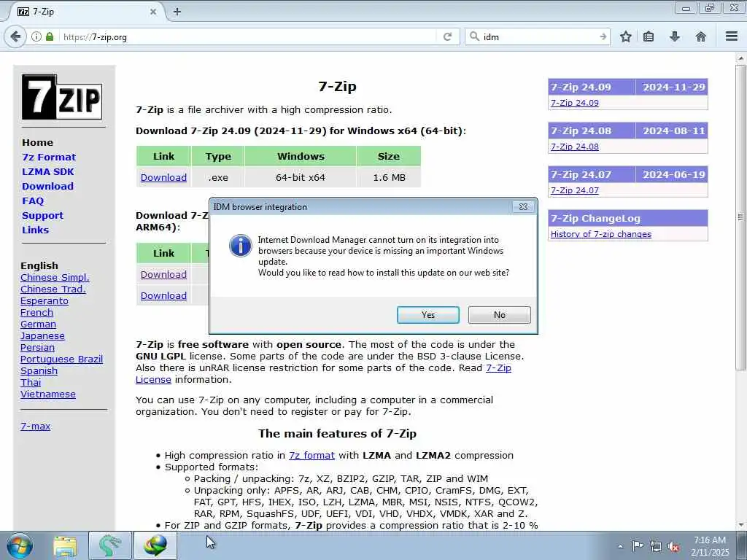Open the hamburger menu

[732, 36]
